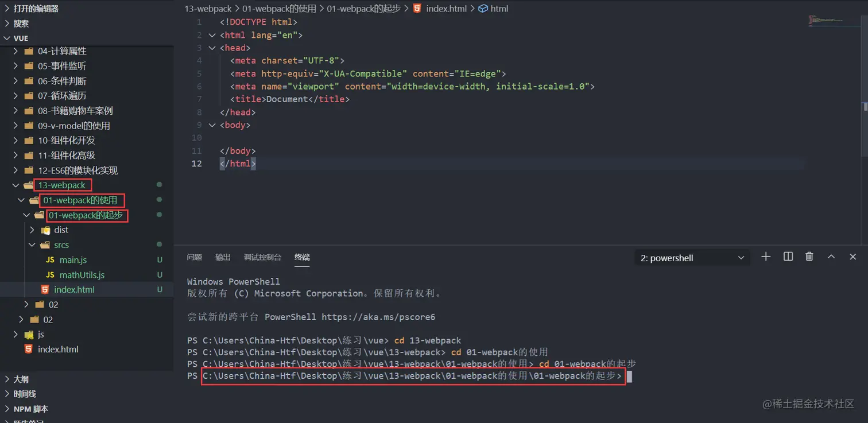Close the terminal panel with the X icon

coord(852,257)
